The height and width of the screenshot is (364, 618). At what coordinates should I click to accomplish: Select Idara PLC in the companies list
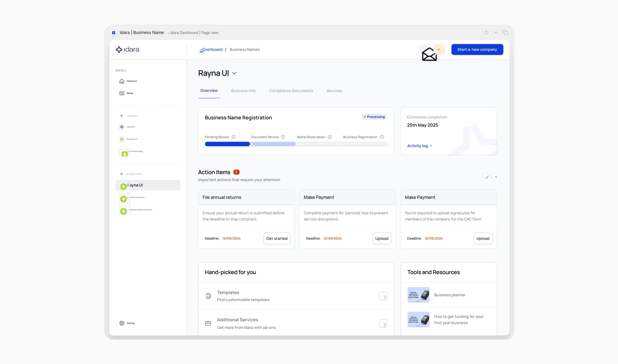[127, 127]
